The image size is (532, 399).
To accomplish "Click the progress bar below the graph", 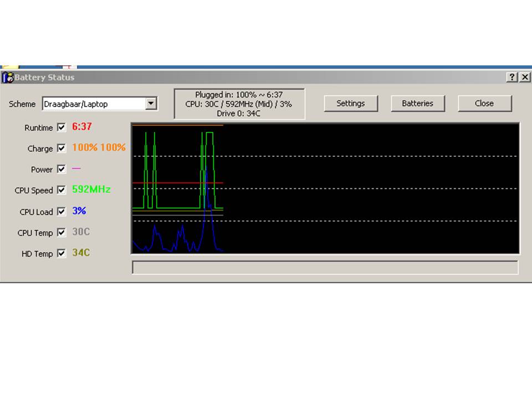I will coord(325,267).
